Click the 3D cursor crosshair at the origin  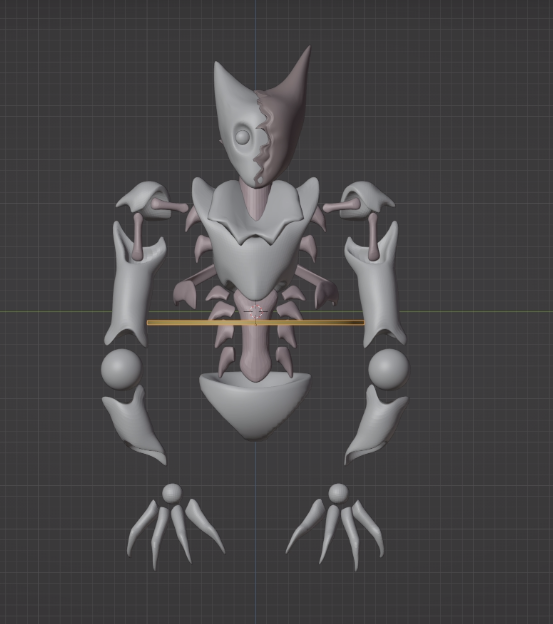pyautogui.click(x=257, y=312)
